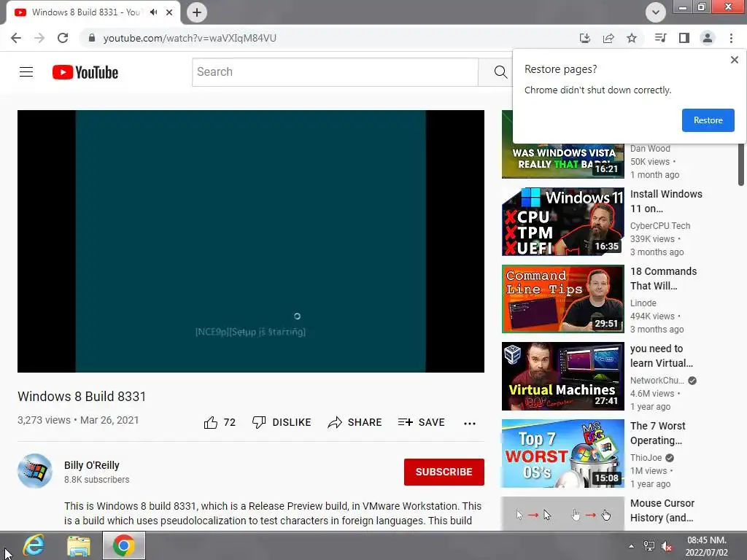Click 18 Commands That Will... title
The height and width of the screenshot is (560, 747).
tap(663, 279)
